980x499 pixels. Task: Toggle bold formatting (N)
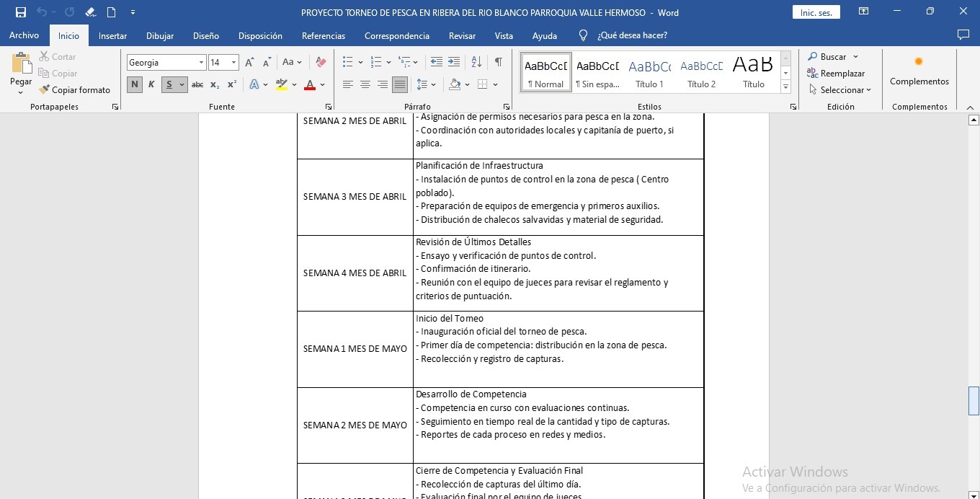coord(134,84)
